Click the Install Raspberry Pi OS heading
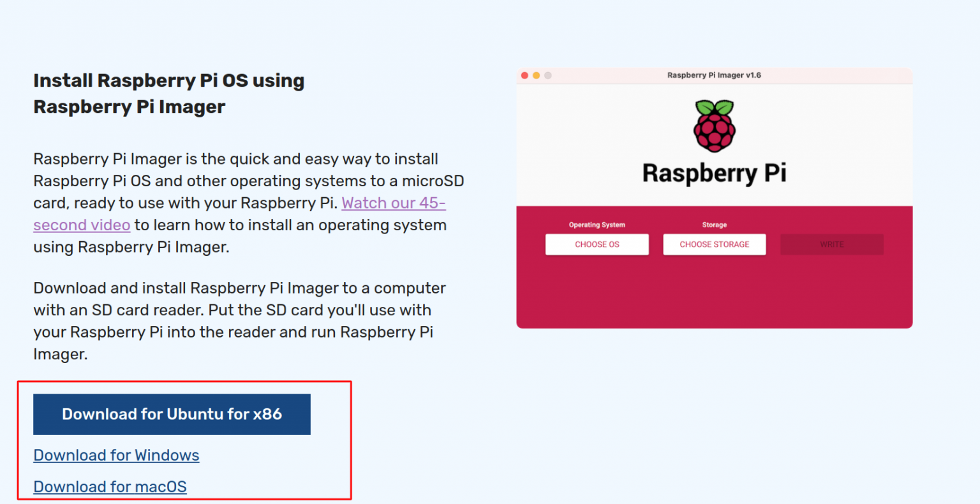Viewport: 980px width, 504px height. pyautogui.click(x=168, y=93)
